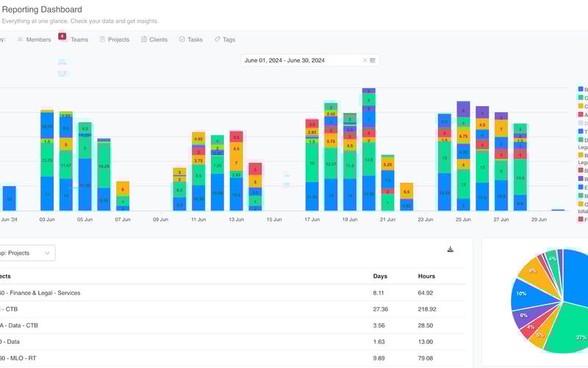Clear the date range with the X icon
588x368 pixels.
pos(365,60)
